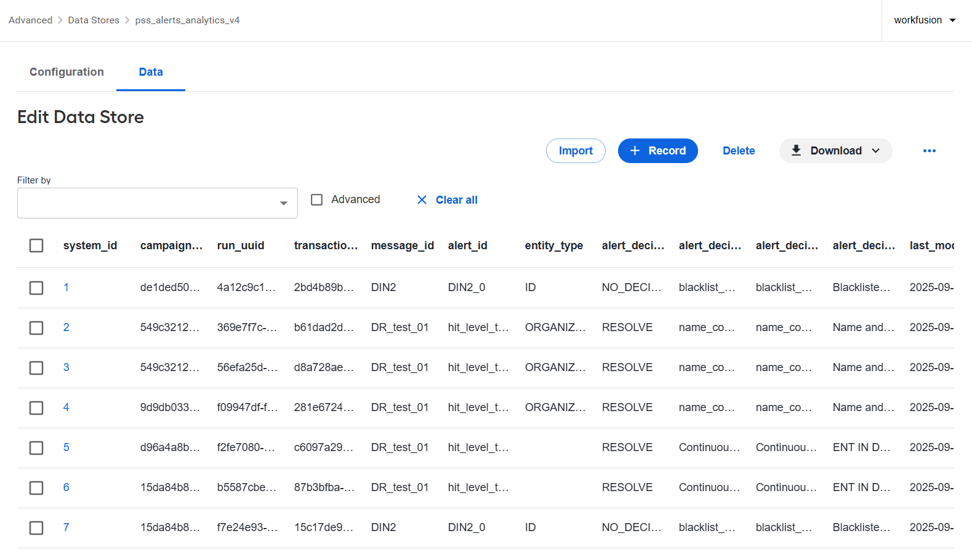
Task: Click cell d8a728ae…
Action: [324, 367]
